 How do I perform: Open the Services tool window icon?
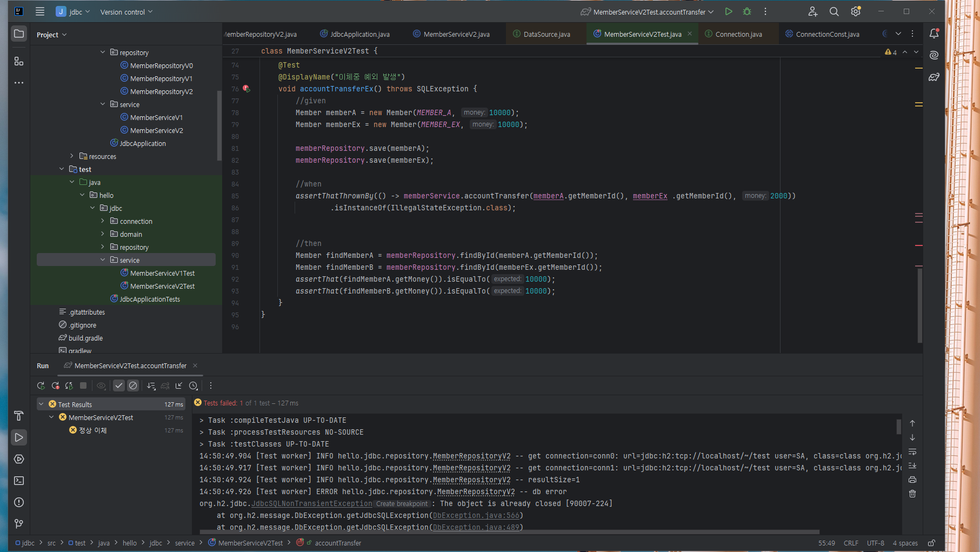tap(19, 459)
